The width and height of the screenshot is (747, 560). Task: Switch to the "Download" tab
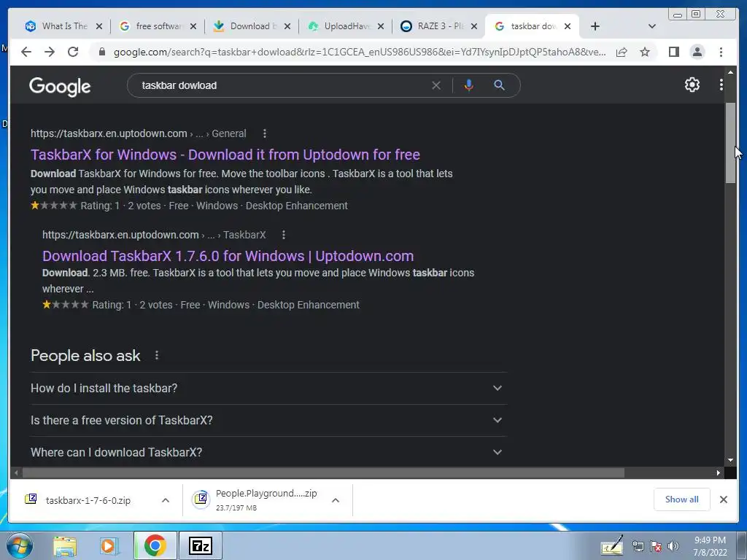[251, 26]
